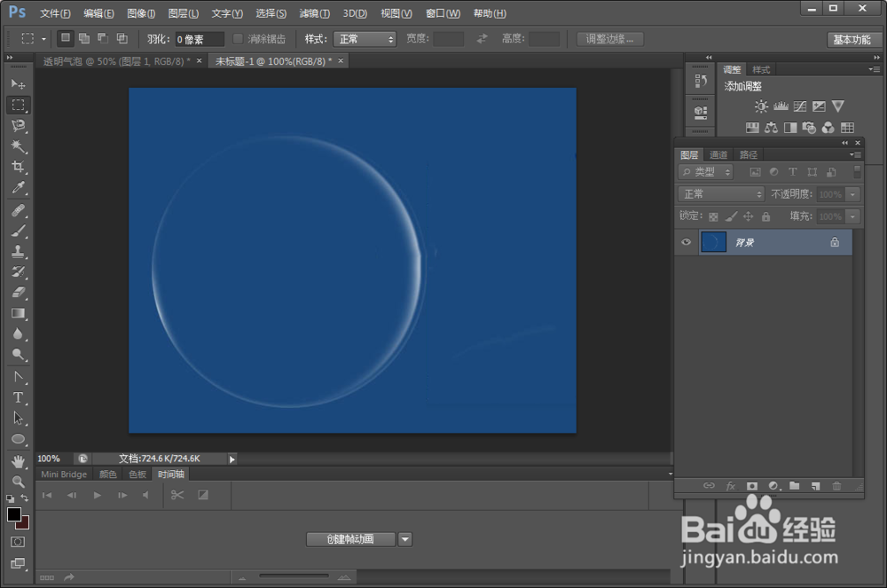Click the Color Balance adjustment icon
Image resolution: width=887 pixels, height=588 pixels.
[x=771, y=128]
